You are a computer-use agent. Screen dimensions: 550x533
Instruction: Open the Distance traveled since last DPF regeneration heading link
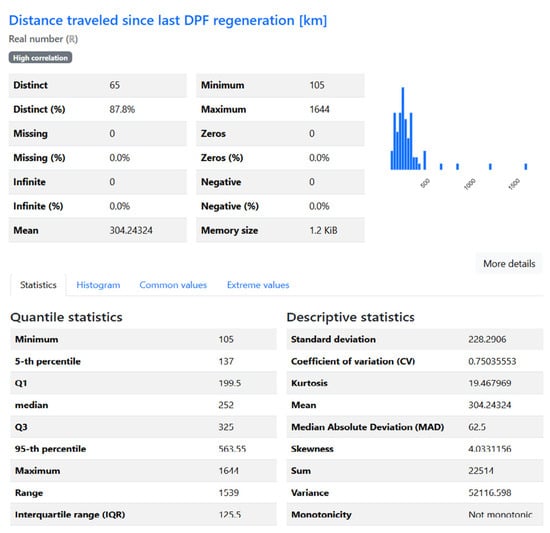pos(168,20)
